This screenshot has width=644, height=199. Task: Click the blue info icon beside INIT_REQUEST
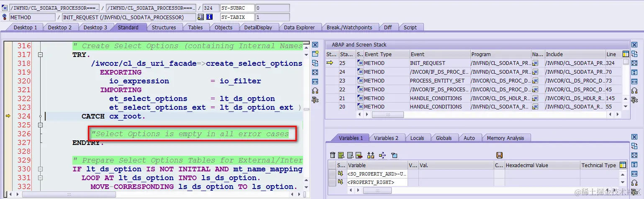pos(209,17)
